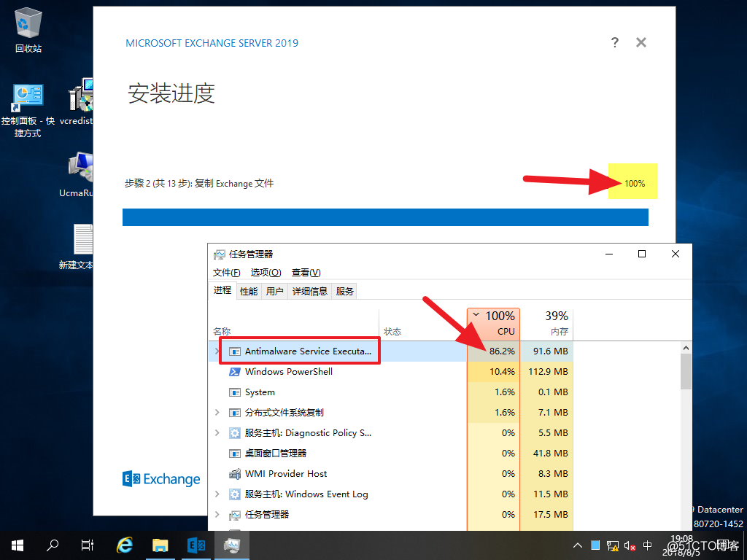Click the 步骤 2 复制 Exchange 文件 status text
The width and height of the screenshot is (747, 560).
[199, 183]
